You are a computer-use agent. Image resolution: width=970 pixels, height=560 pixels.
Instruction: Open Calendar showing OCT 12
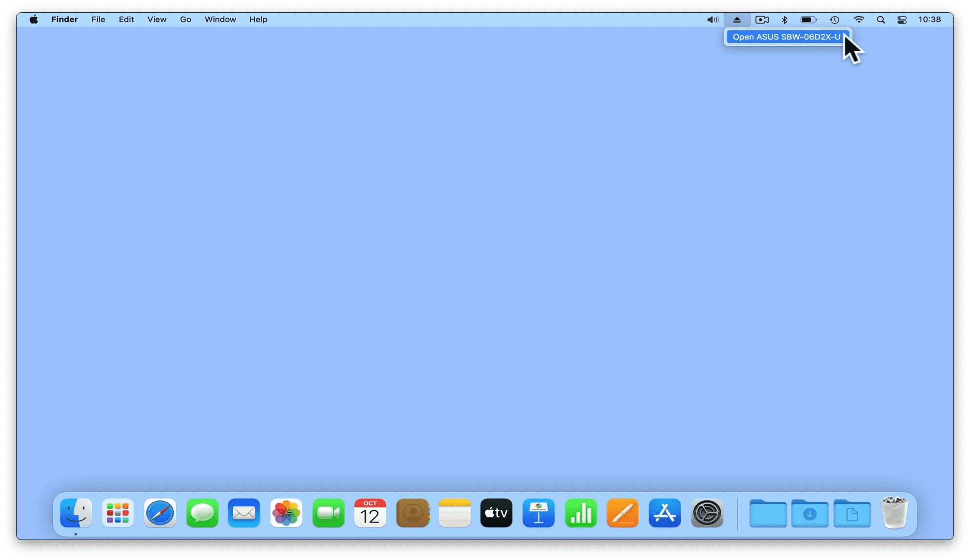tap(370, 513)
